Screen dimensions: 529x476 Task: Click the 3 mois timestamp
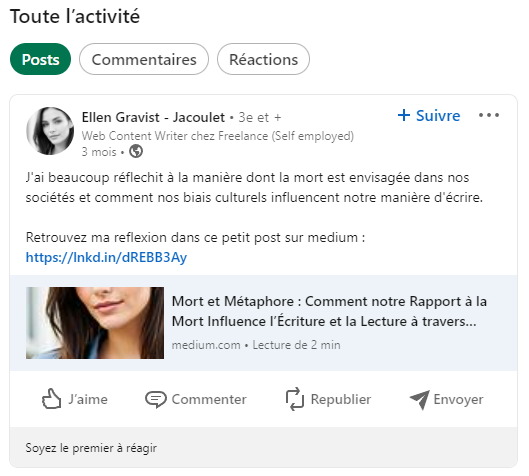click(x=99, y=152)
